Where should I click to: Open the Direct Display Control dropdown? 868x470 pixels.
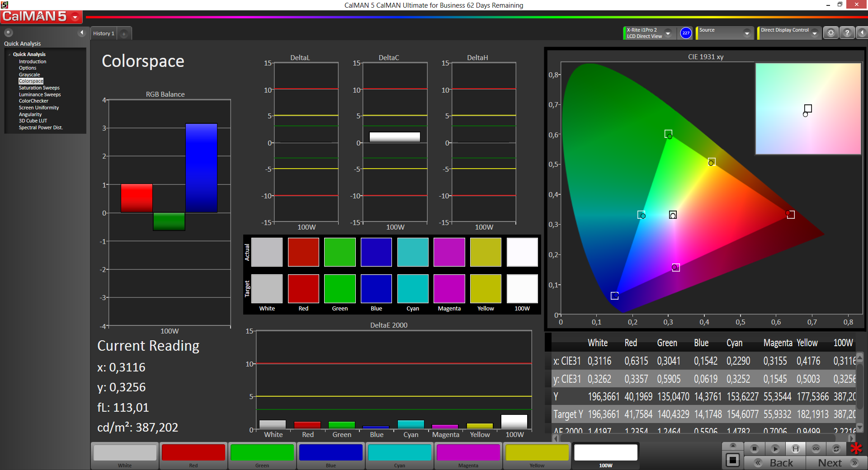pos(814,33)
